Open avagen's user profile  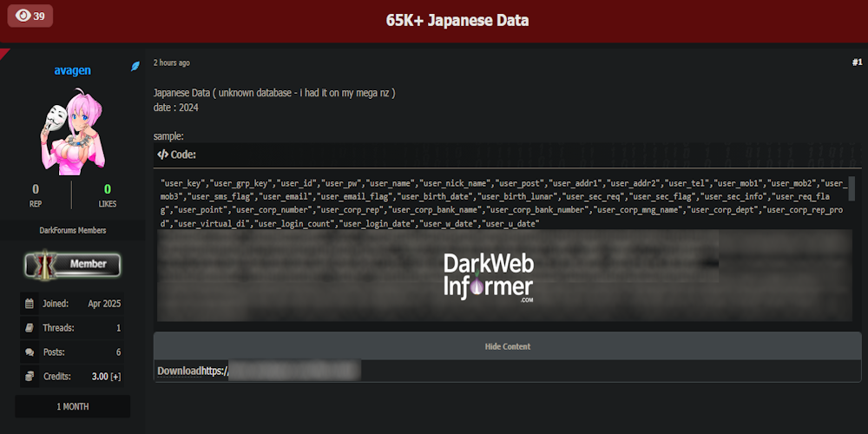click(x=72, y=70)
